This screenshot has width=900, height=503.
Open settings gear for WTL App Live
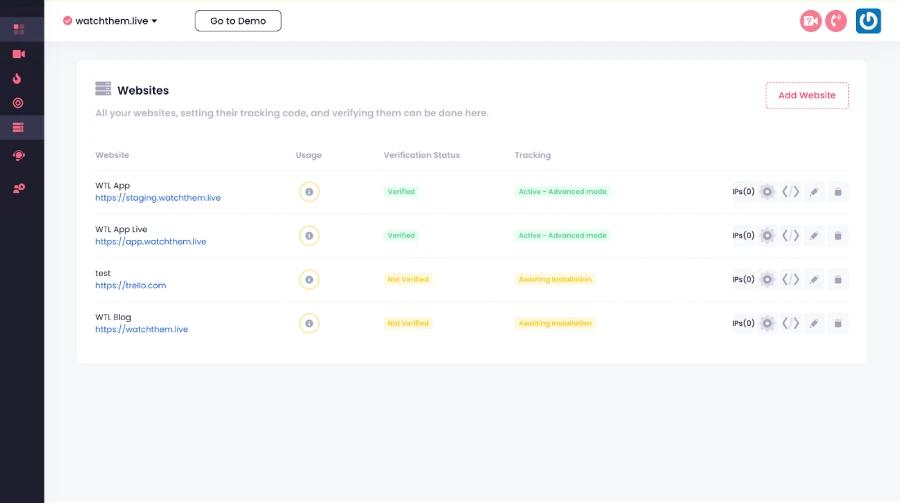(767, 235)
